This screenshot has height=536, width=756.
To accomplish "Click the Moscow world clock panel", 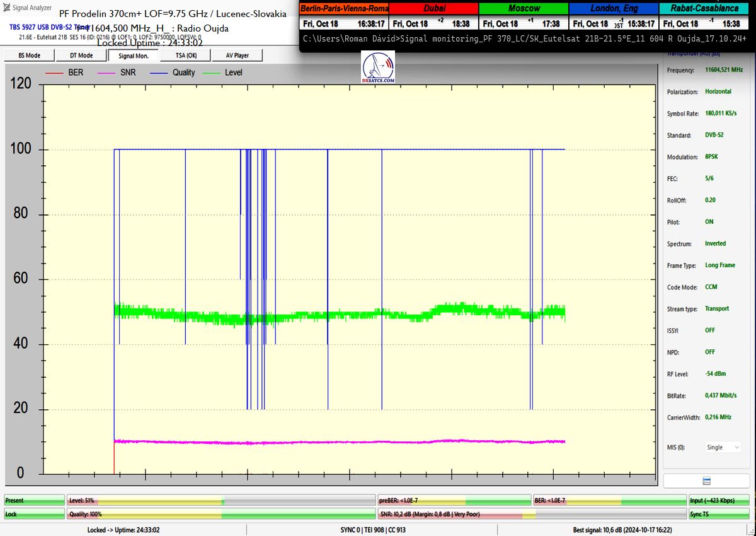I will 524,16.
